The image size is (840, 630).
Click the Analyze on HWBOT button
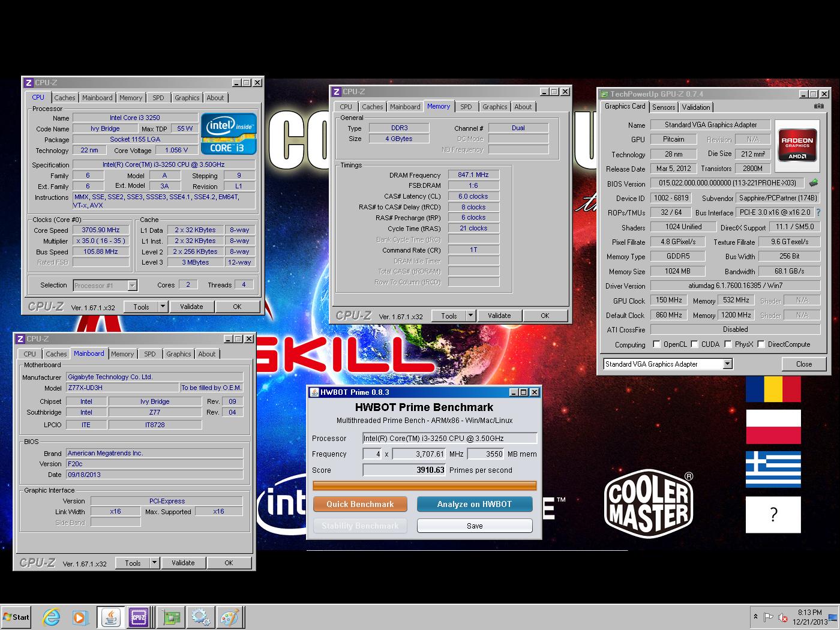(x=475, y=504)
